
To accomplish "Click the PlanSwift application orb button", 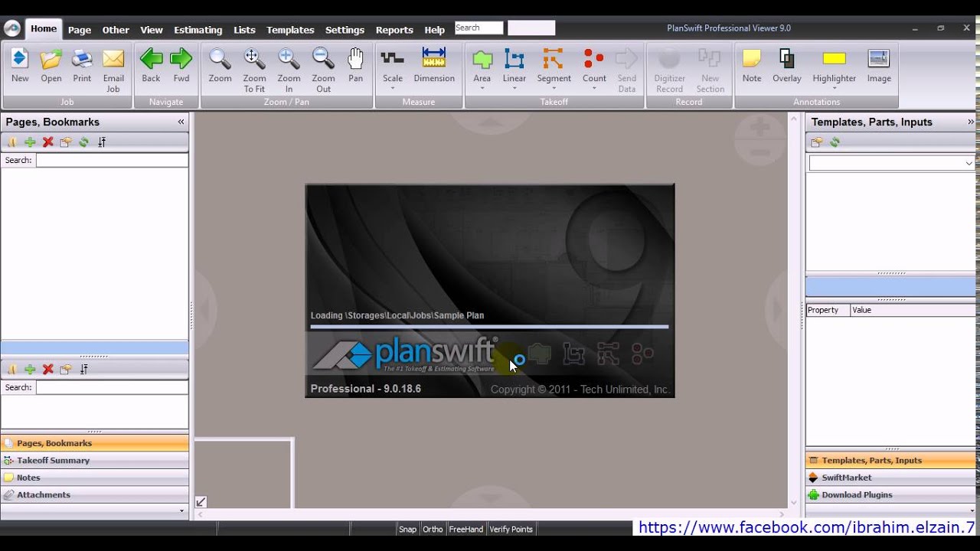I will (x=12, y=28).
